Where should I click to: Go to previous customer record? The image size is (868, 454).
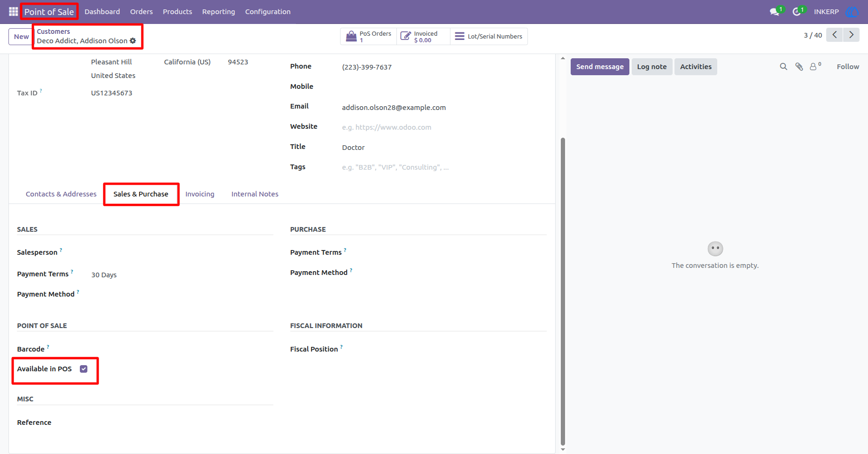coord(835,35)
